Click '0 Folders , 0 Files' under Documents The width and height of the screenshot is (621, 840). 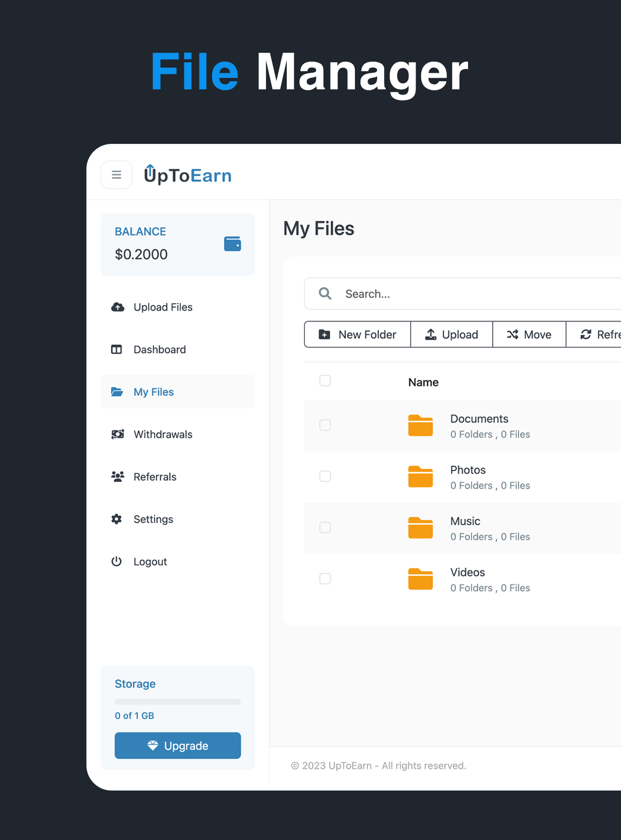tap(490, 434)
